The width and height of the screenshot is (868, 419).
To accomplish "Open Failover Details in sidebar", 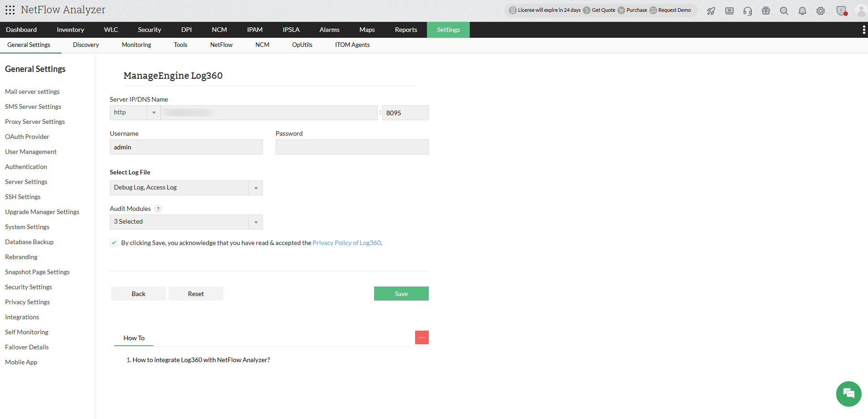I will pyautogui.click(x=27, y=347).
